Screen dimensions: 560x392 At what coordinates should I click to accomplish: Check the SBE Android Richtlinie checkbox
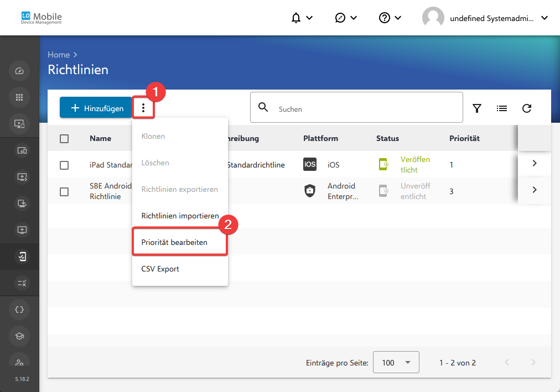[64, 192]
